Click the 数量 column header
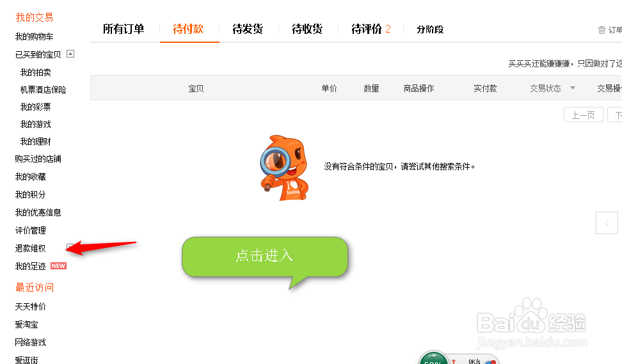The image size is (622, 364). pyautogui.click(x=371, y=88)
